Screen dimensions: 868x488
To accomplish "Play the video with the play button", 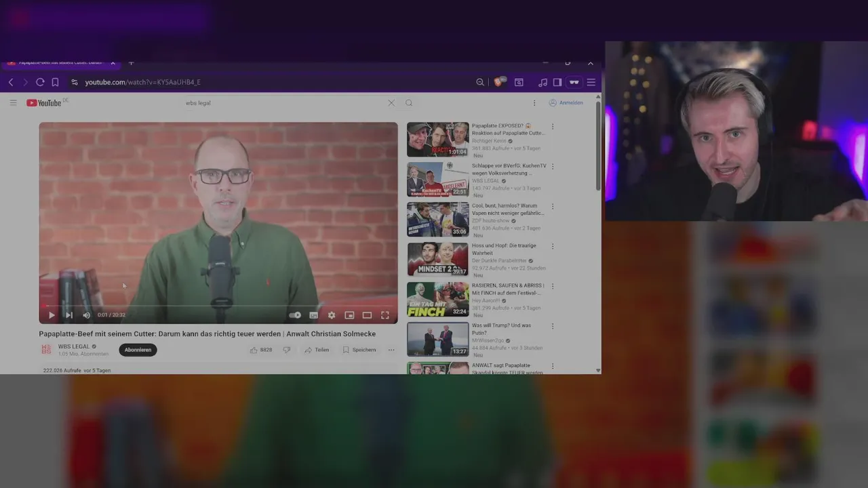I will coord(52,315).
